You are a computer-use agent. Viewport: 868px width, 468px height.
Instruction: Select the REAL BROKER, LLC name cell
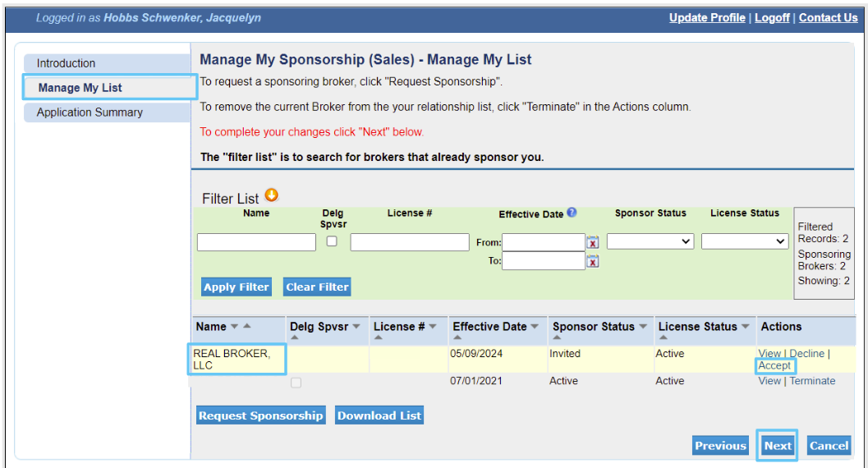point(237,360)
